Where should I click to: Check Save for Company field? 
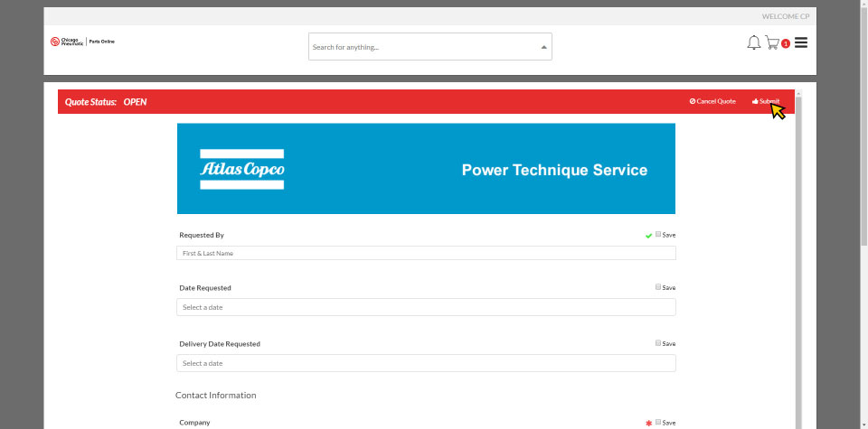[x=658, y=423]
